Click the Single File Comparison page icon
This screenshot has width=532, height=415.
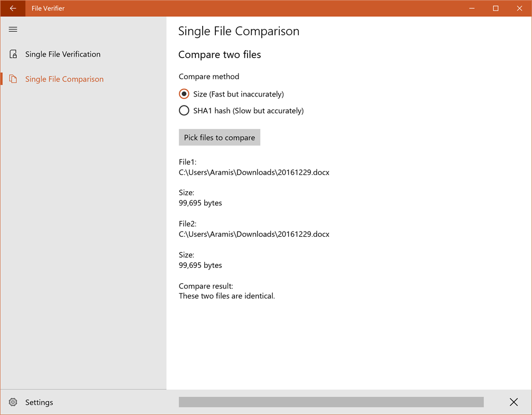click(x=12, y=79)
